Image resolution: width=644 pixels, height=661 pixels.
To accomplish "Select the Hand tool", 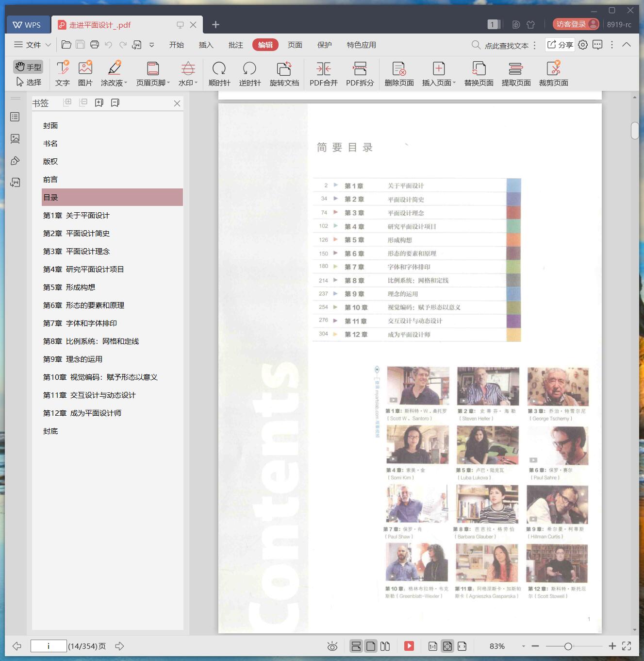I will tap(28, 67).
